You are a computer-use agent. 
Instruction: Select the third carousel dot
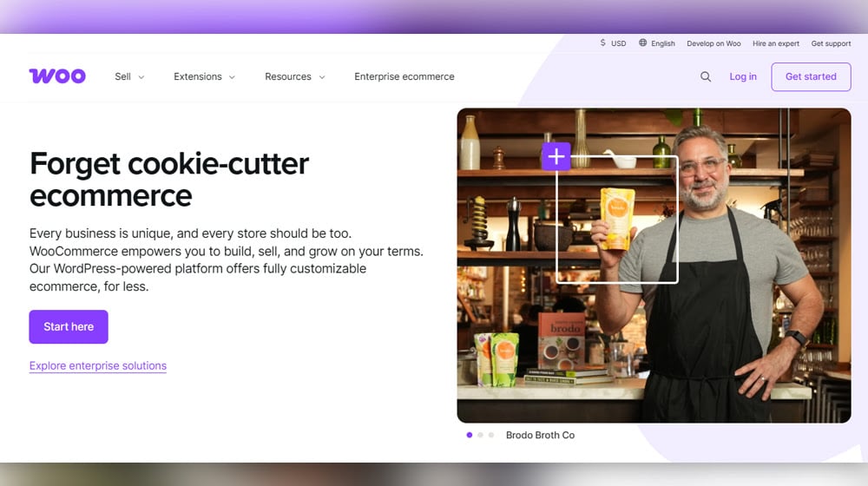[491, 435]
